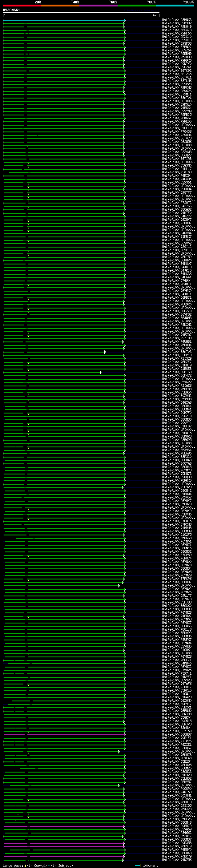
Task: Click hit label UniRef100_A9SPV0
Action: tap(177, 84)
